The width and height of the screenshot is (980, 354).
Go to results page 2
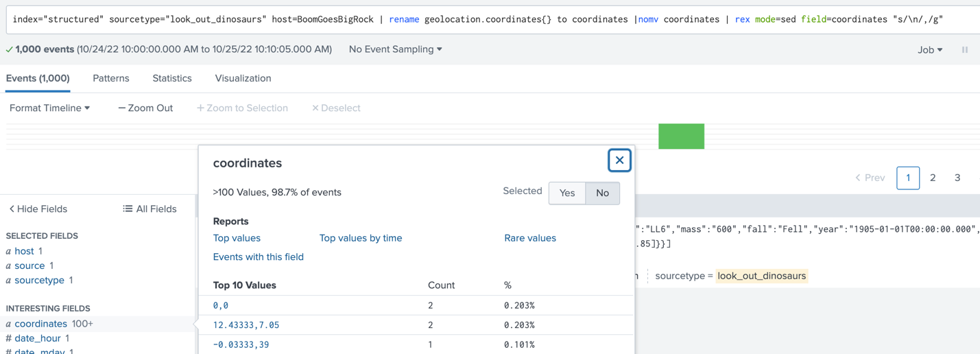pos(933,178)
